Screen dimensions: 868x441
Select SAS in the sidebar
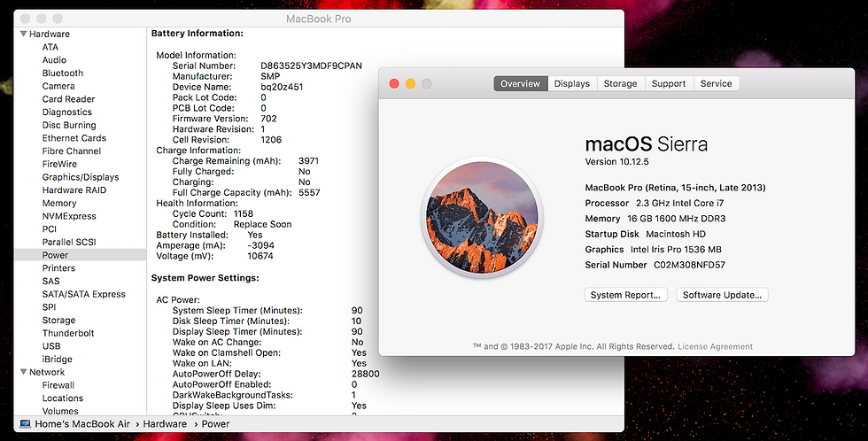click(x=51, y=281)
